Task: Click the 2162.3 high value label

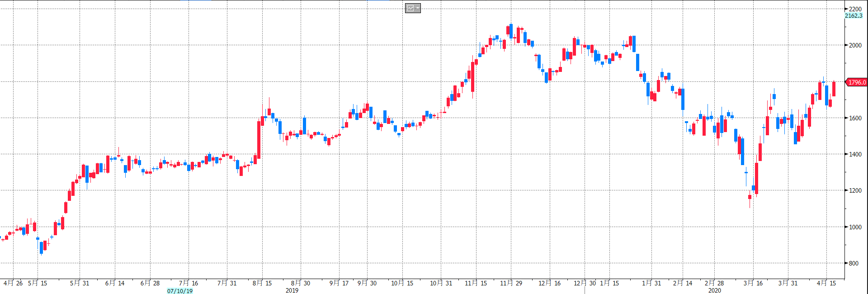Action: click(x=854, y=16)
